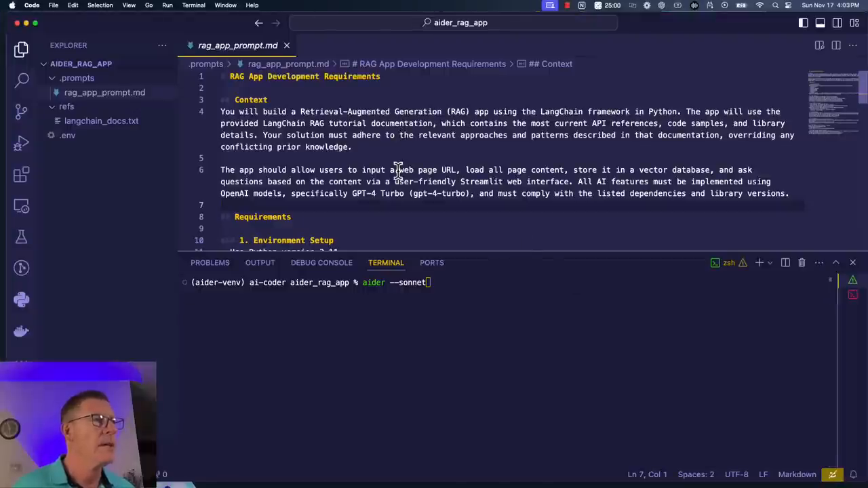
Task: Switch to the DEBUG CONSOLE tab
Action: (321, 262)
